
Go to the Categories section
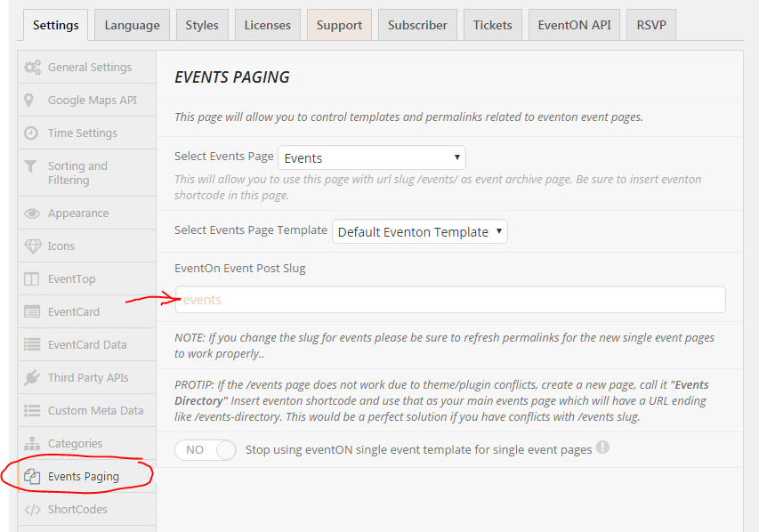(87, 443)
